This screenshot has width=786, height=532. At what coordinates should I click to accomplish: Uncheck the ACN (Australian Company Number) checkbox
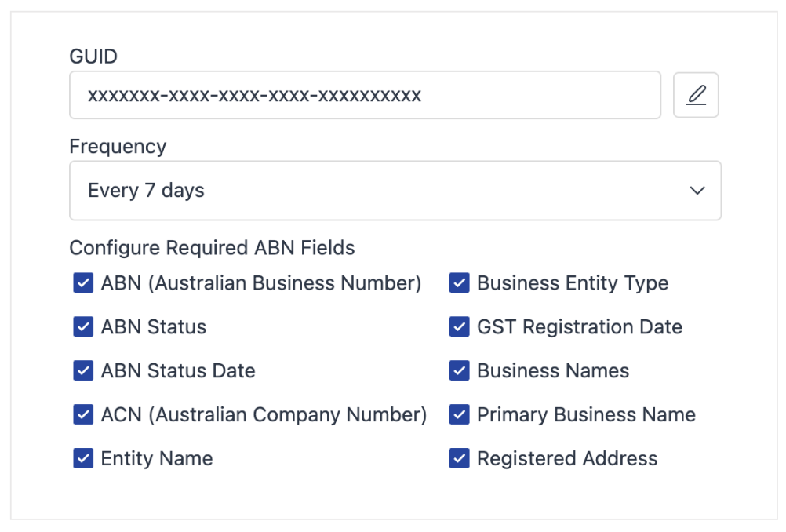pyautogui.click(x=83, y=415)
